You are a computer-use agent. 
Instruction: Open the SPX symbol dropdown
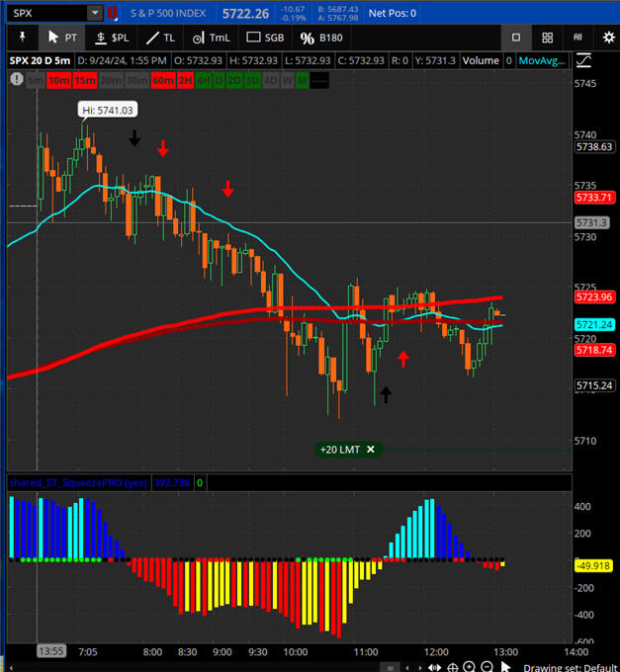click(95, 13)
